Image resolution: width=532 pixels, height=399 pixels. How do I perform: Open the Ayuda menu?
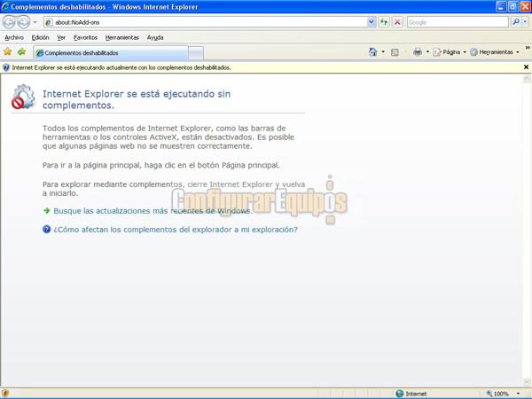pyautogui.click(x=155, y=37)
